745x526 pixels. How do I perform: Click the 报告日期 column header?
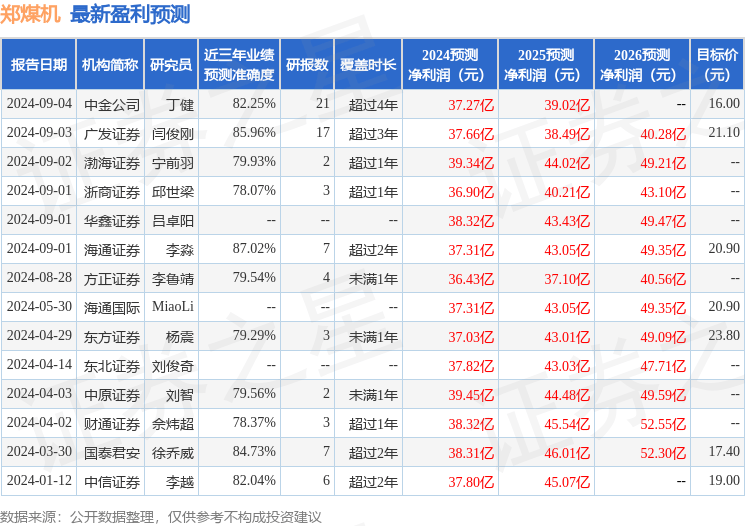(x=38, y=65)
